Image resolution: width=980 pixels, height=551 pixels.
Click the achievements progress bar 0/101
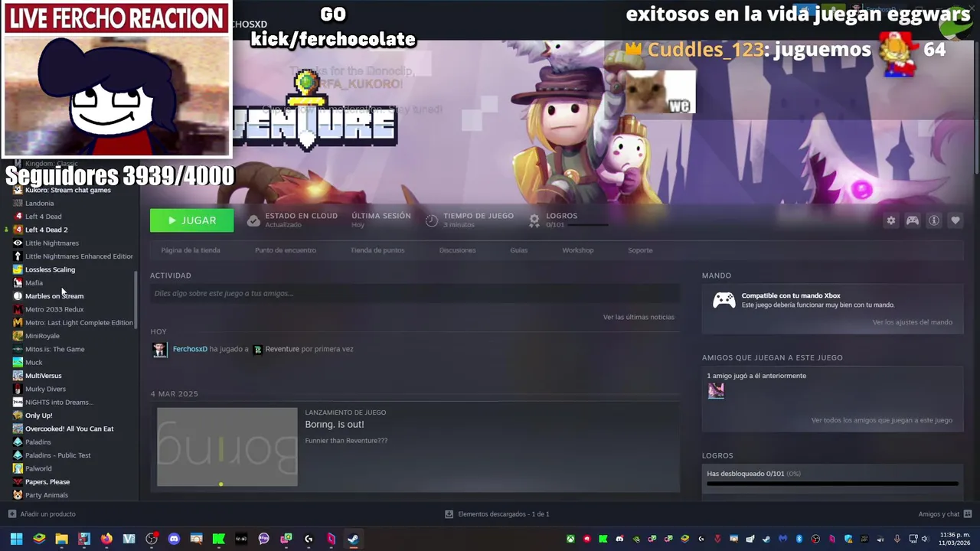click(x=832, y=484)
